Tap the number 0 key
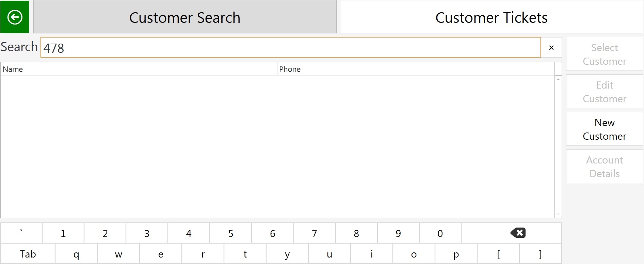Image resolution: width=644 pixels, height=264 pixels. pos(440,233)
